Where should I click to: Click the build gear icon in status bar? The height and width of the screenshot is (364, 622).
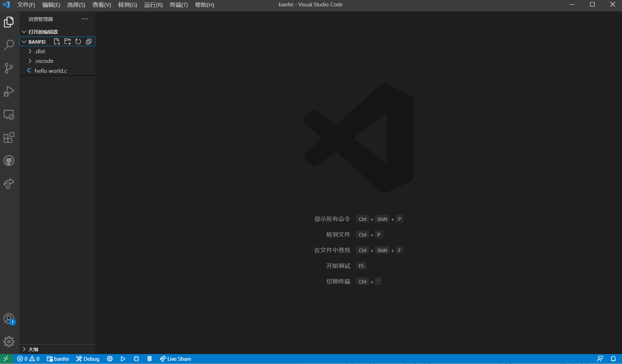pos(110,359)
